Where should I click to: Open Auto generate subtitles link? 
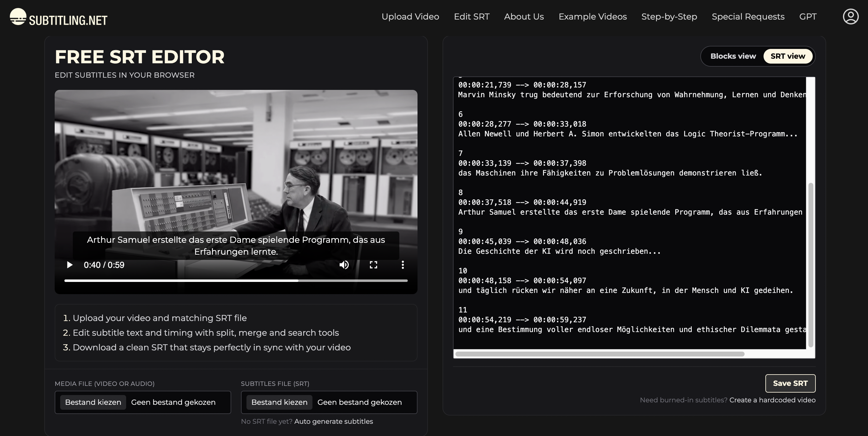[333, 421]
